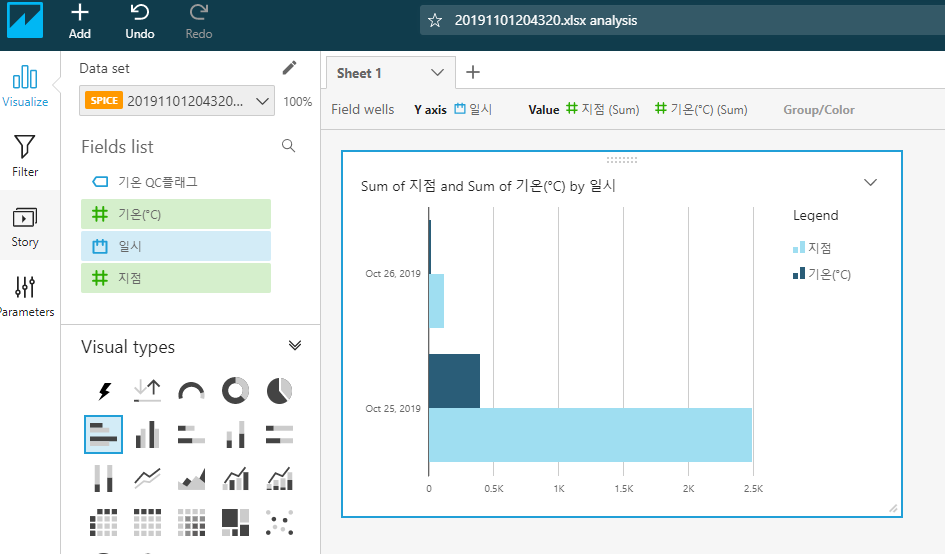Image resolution: width=945 pixels, height=554 pixels.
Task: Click the Oct 25, 2019 axis label
Action: pos(393,409)
